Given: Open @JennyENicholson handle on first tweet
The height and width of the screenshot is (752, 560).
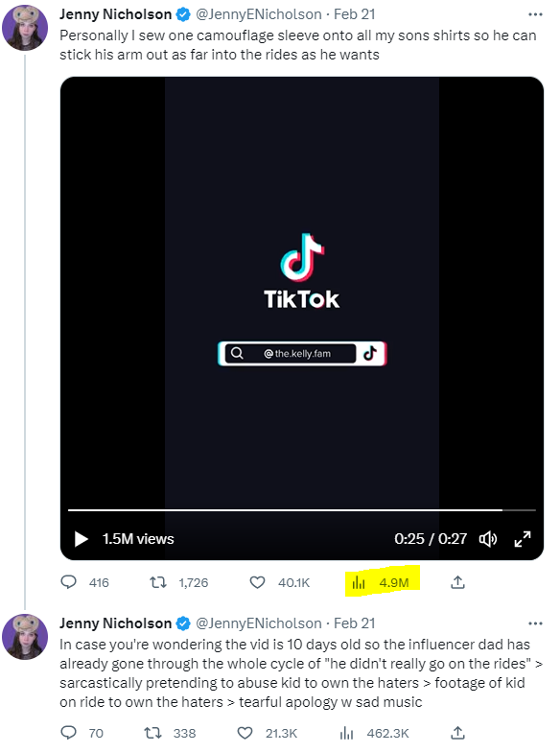Looking at the screenshot, I should pyautogui.click(x=259, y=14).
